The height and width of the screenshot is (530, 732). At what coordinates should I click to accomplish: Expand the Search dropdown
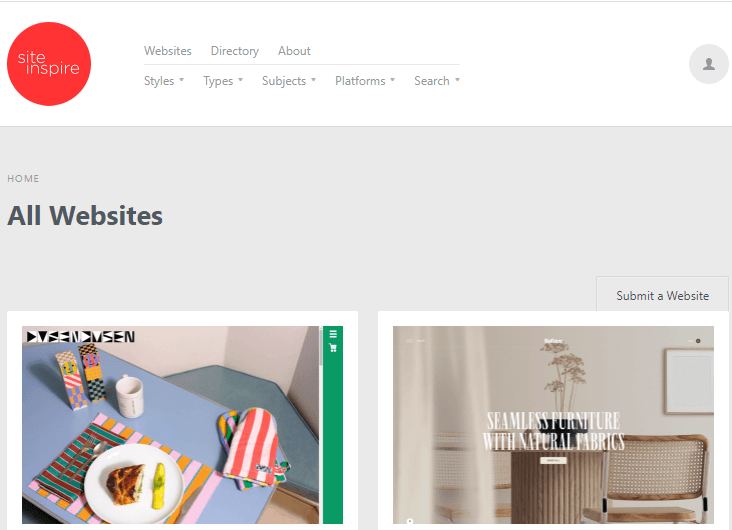tap(437, 81)
